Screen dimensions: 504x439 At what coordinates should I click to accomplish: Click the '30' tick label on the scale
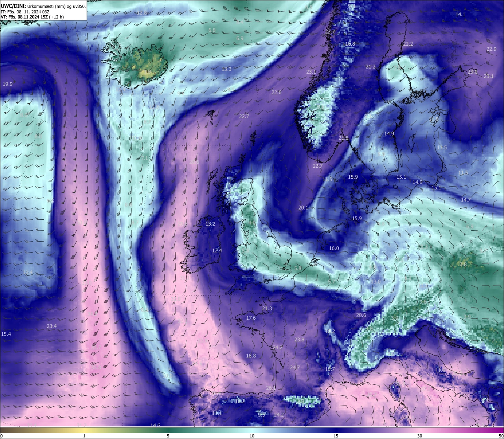pos(420,436)
